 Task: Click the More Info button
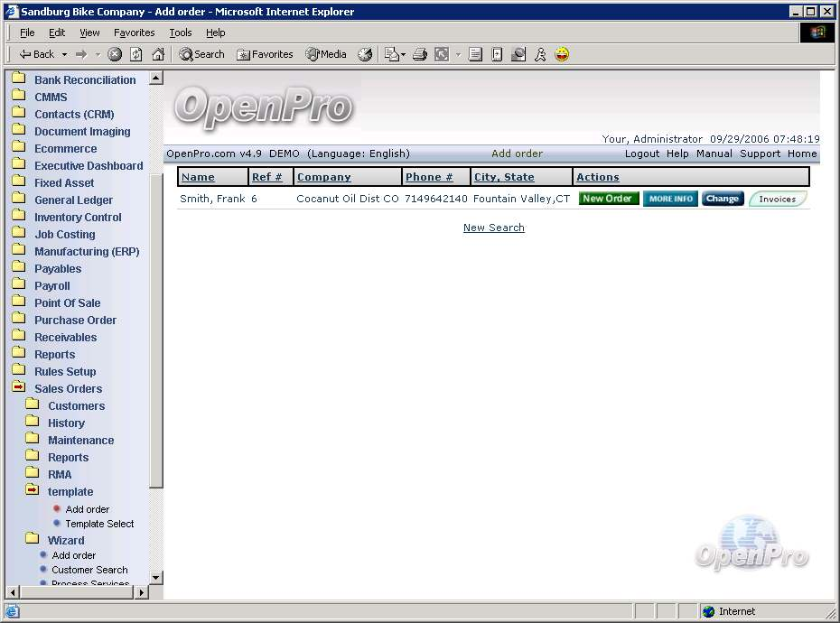coord(670,199)
